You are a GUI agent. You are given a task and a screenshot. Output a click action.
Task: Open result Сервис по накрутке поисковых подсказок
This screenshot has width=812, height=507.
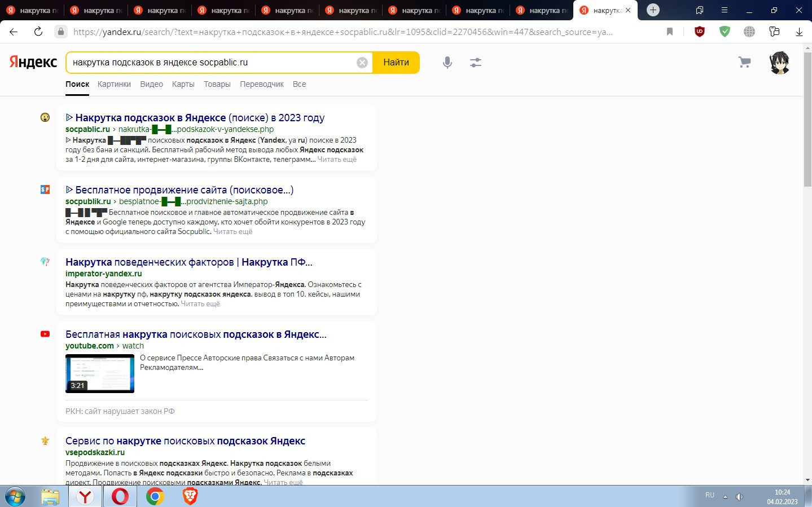(x=185, y=441)
